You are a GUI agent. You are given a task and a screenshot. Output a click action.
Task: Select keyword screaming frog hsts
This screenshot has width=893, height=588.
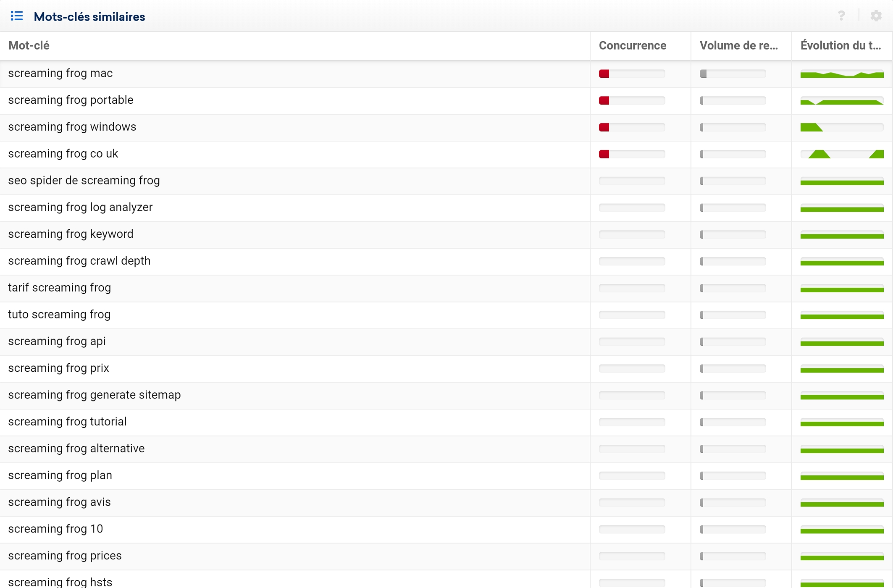(x=60, y=582)
